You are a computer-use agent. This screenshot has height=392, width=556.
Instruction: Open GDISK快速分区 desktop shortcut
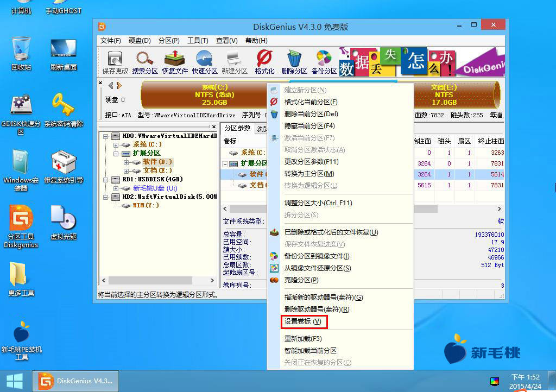tap(21, 114)
